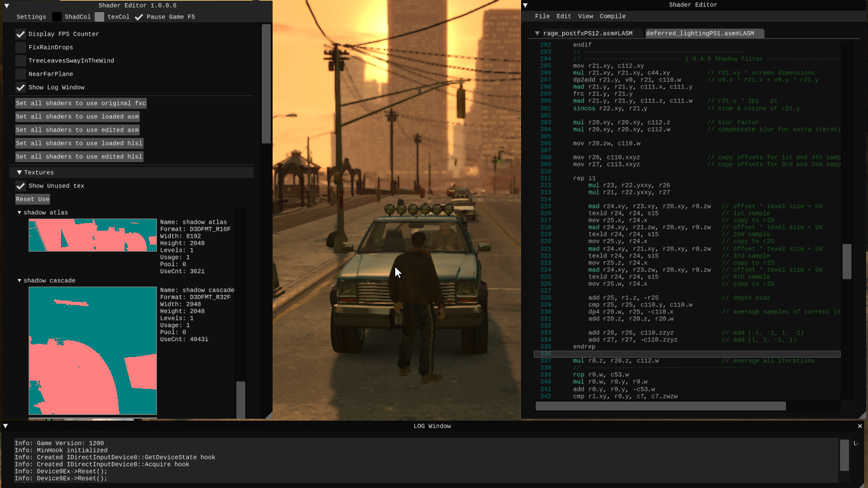
Task: Click code line 'mov r20.zw, c110.w'
Action: pos(606,144)
